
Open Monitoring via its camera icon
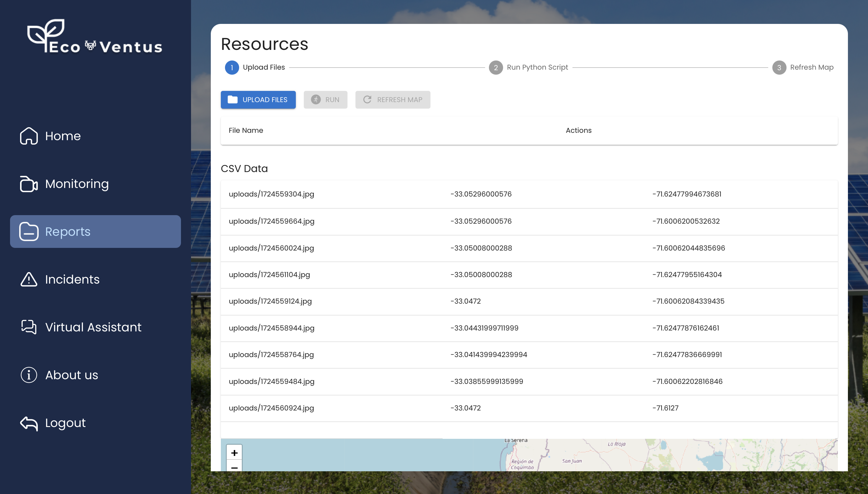(29, 184)
